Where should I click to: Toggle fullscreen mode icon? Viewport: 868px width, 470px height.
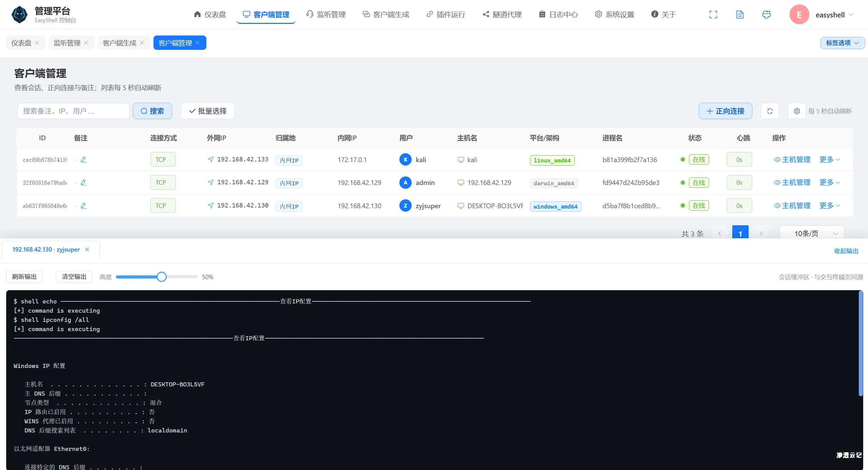[713, 15]
